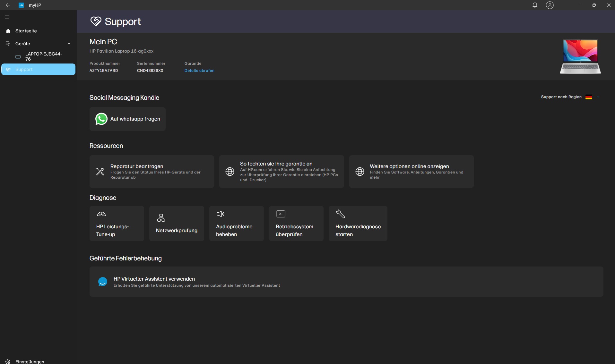Collapse the Geräte section chevron
The height and width of the screenshot is (364, 615).
tap(69, 44)
